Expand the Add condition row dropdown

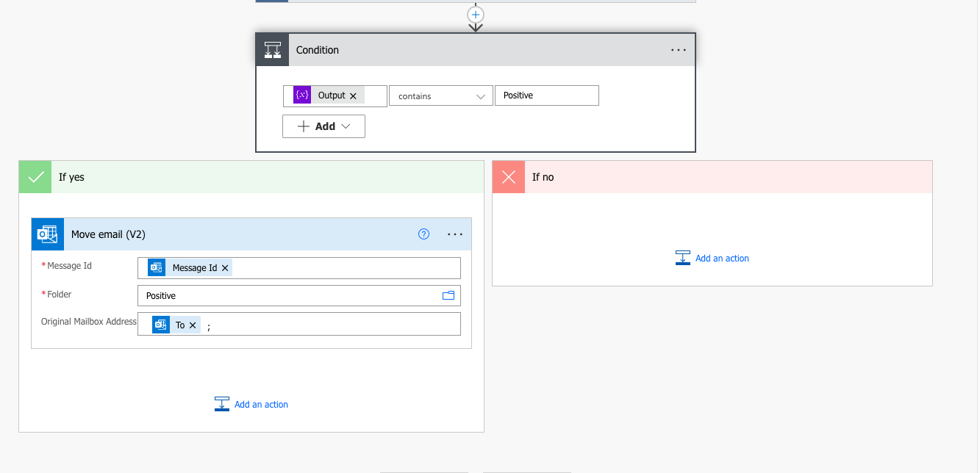[323, 126]
